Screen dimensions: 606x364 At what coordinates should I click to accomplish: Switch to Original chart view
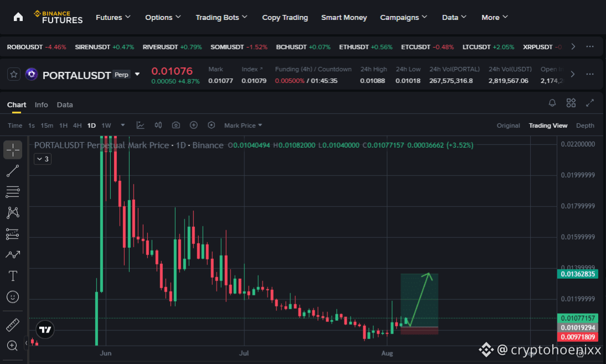pyautogui.click(x=508, y=126)
